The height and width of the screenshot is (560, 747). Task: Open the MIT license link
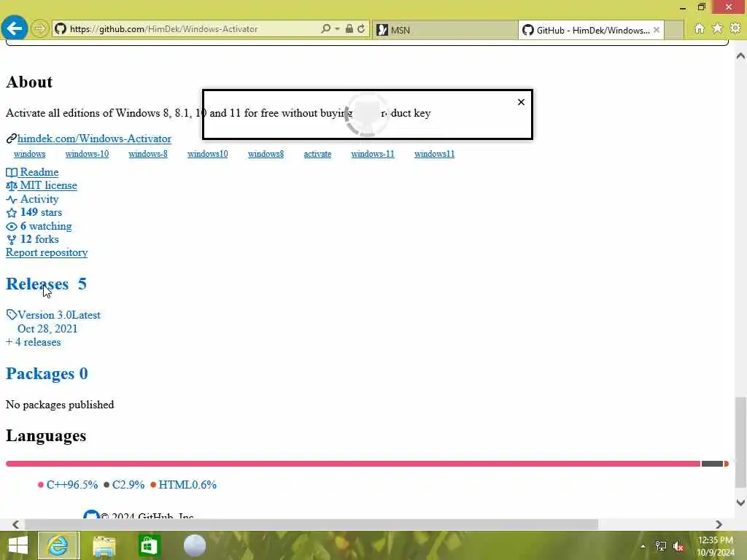tap(42, 185)
